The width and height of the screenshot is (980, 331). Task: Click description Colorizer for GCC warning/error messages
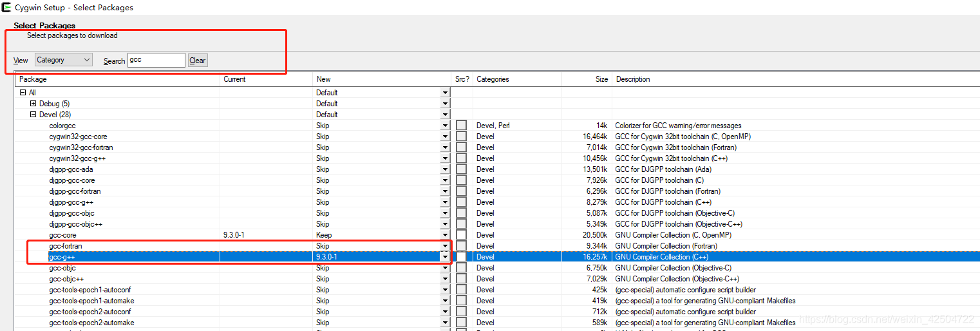click(678, 126)
